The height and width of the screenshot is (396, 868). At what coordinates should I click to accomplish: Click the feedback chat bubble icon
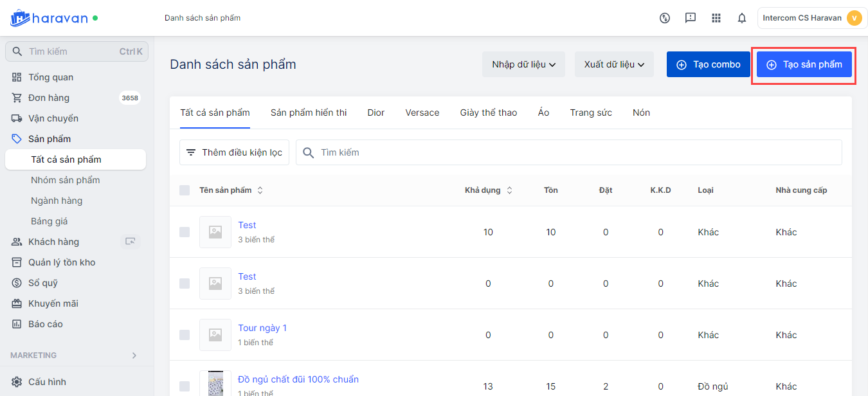pyautogui.click(x=691, y=18)
